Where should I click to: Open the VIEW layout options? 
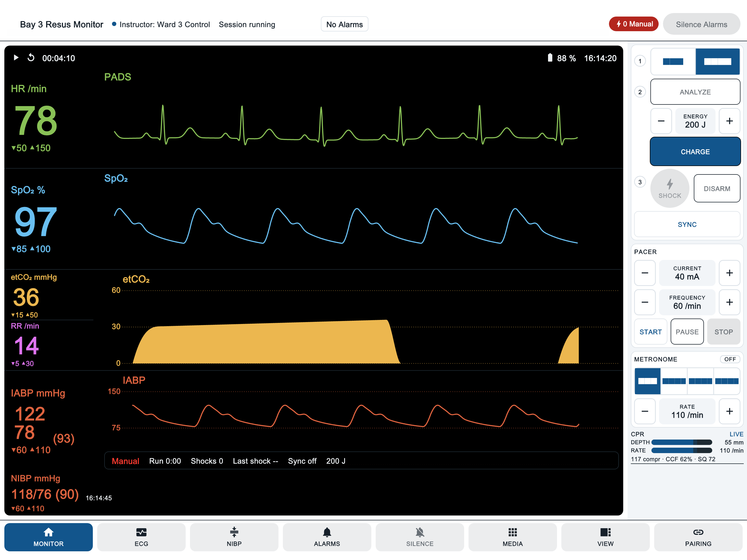[606, 537]
